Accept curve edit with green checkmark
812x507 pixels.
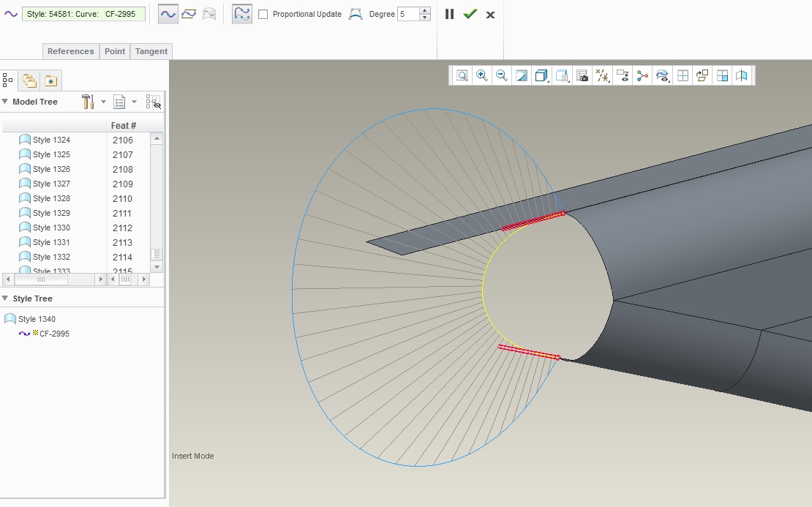tap(470, 14)
